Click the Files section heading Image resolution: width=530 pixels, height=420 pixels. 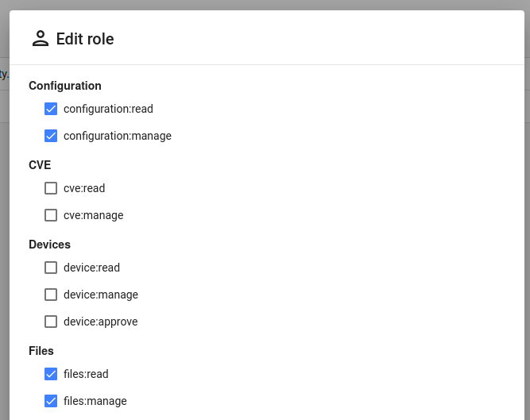coord(41,351)
